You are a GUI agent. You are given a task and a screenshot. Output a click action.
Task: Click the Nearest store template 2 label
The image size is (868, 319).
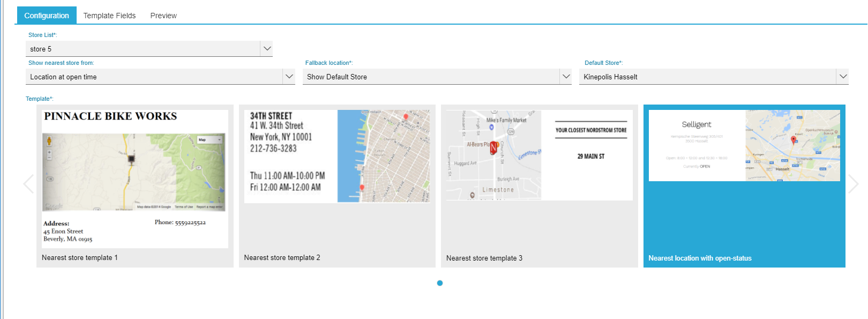pos(282,258)
